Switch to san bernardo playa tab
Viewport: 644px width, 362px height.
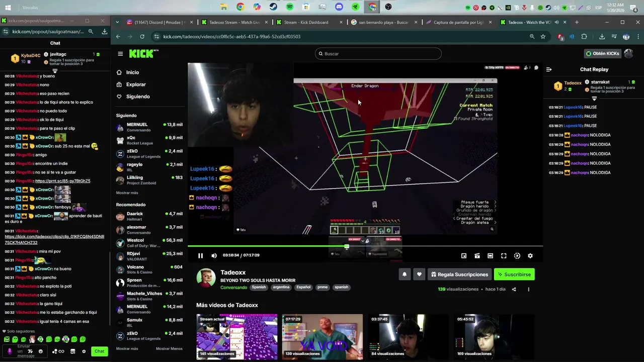tap(383, 22)
